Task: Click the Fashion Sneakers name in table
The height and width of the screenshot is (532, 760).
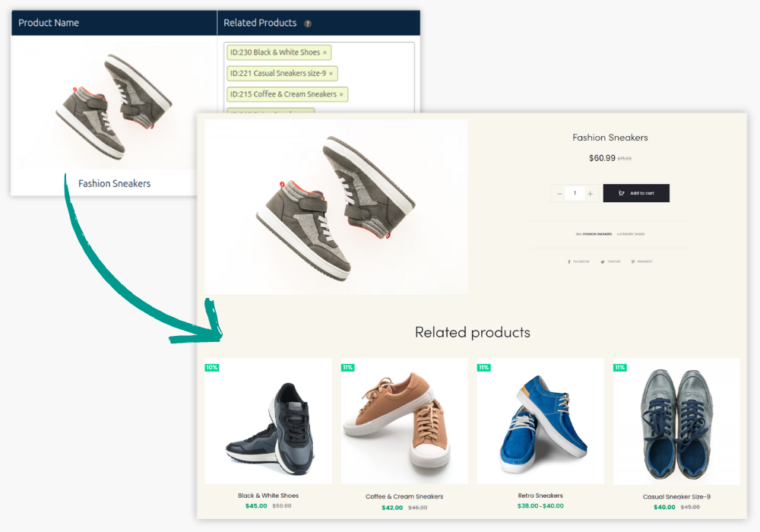Action: point(114,183)
